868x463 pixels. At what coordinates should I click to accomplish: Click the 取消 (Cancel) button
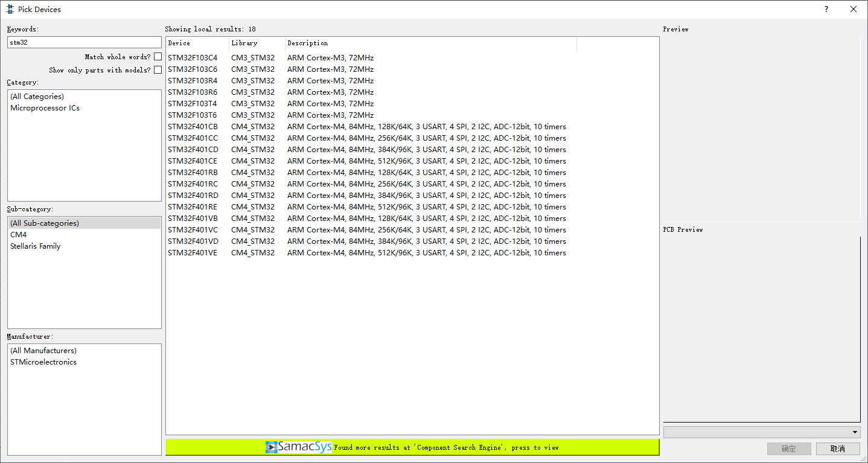tap(838, 449)
